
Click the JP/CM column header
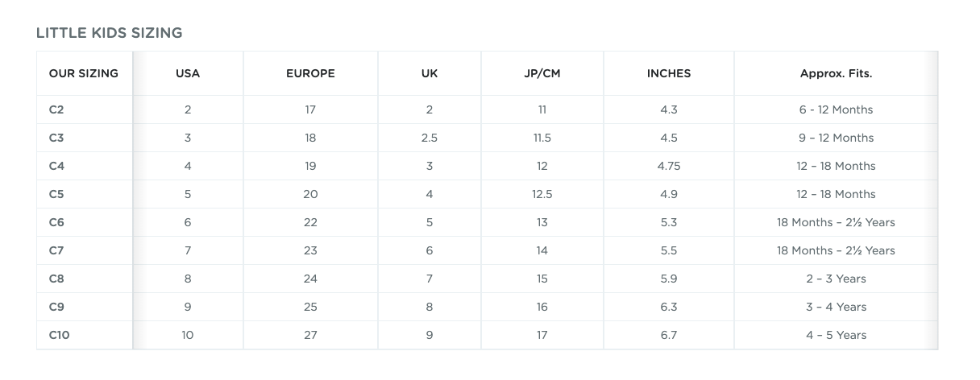point(542,73)
